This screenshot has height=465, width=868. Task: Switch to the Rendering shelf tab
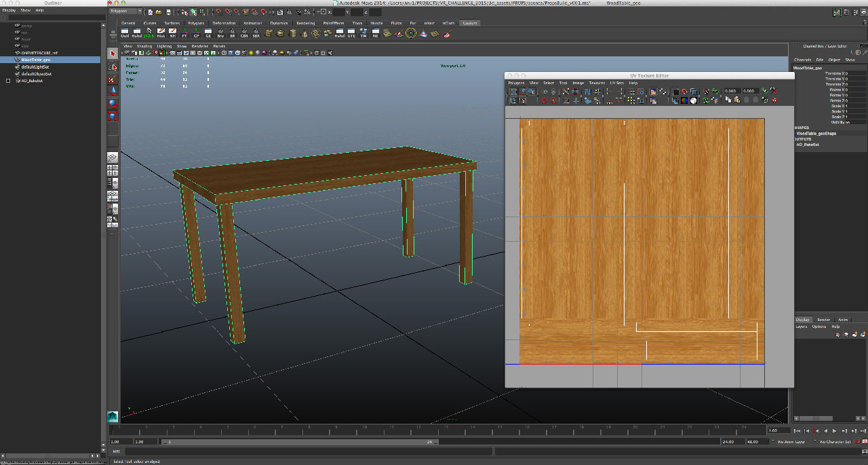click(x=305, y=23)
